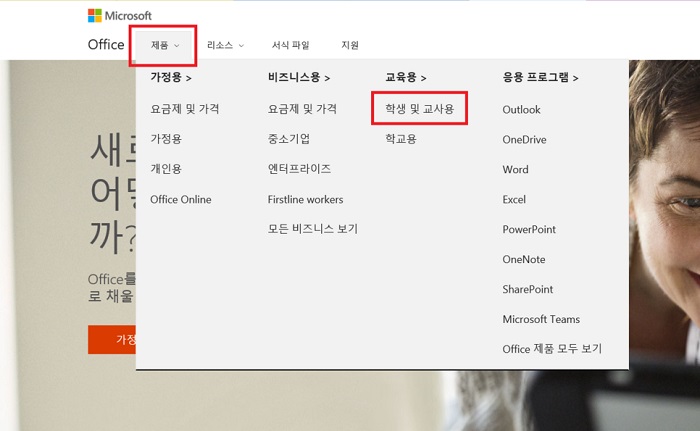This screenshot has height=431, width=700.
Task: Open the Microsoft Teams link
Action: 542,319
